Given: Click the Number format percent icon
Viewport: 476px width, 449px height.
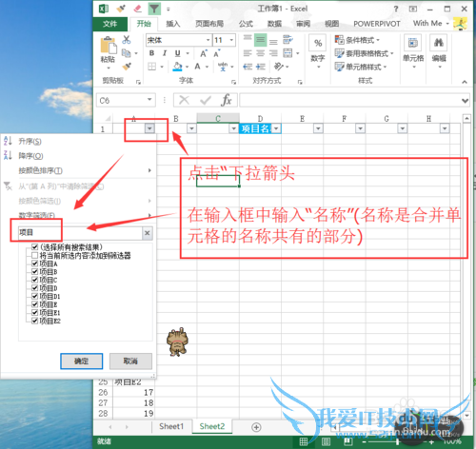Looking at the screenshot, I should 318,43.
